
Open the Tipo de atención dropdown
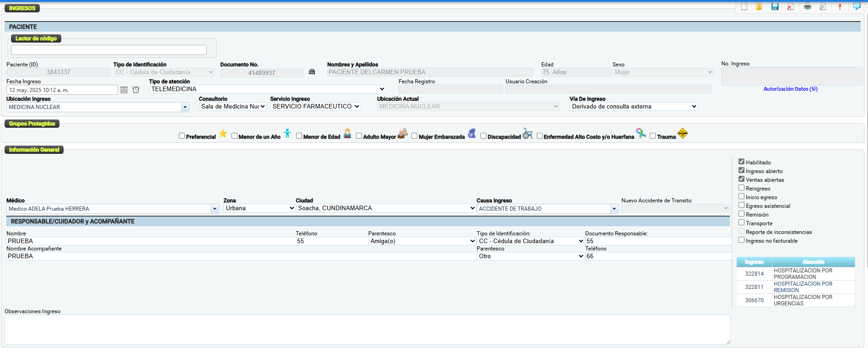(382, 89)
